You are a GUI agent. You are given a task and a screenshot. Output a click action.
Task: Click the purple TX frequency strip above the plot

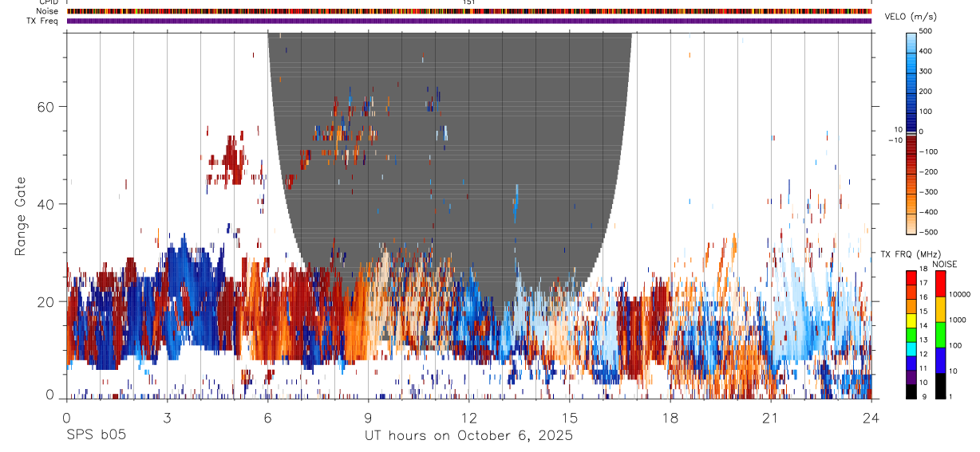[468, 21]
